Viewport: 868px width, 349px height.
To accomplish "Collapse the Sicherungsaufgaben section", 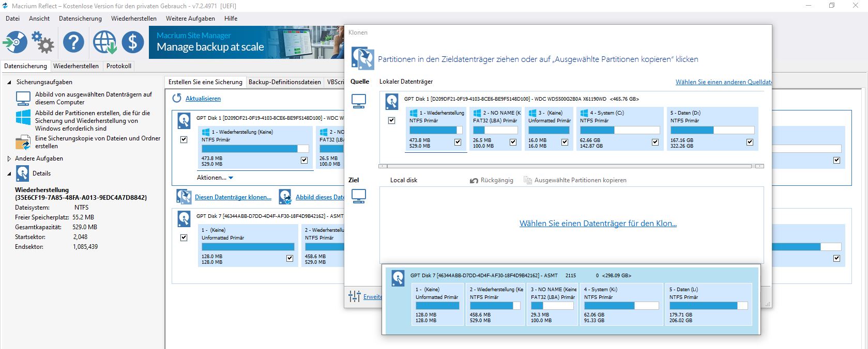I will pos(9,82).
